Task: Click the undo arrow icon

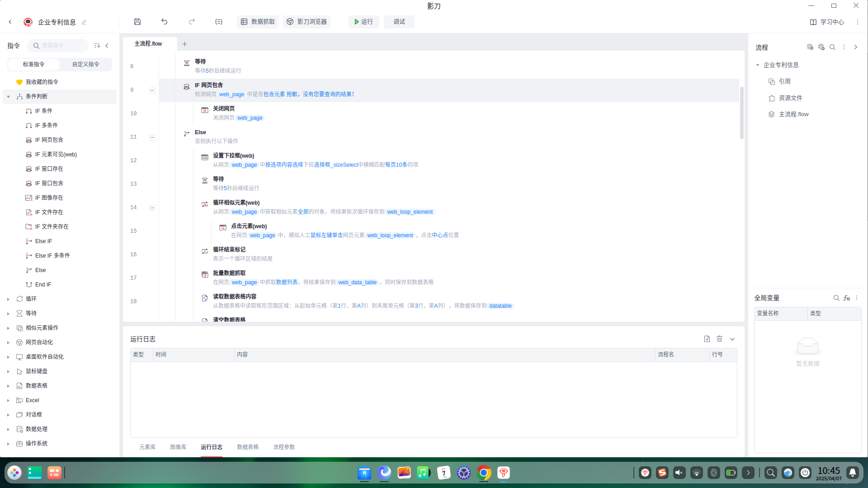Action: click(x=165, y=22)
